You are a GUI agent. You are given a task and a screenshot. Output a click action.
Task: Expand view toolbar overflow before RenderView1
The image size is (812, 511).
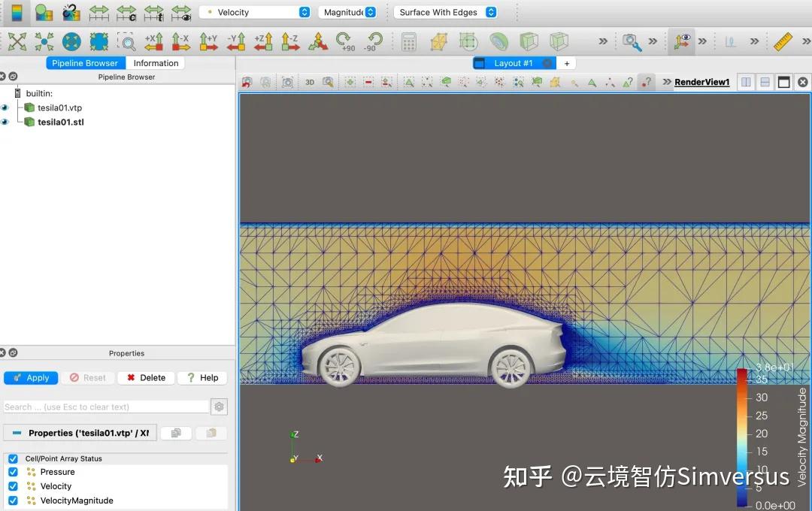pos(667,82)
